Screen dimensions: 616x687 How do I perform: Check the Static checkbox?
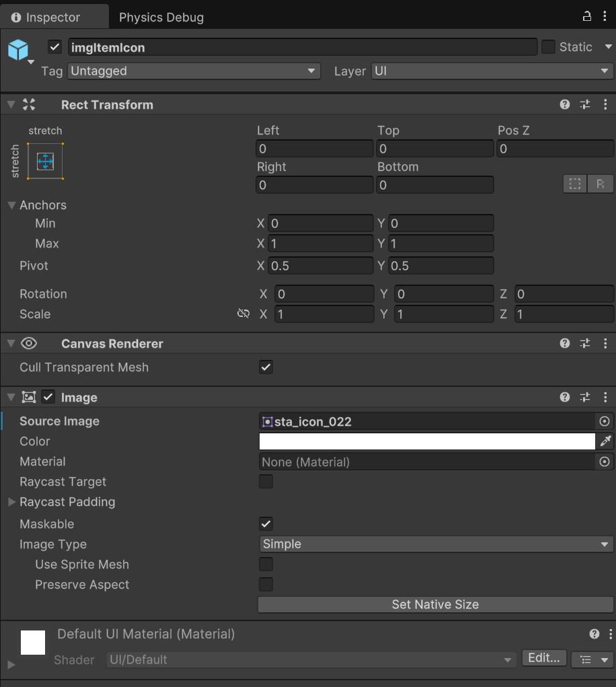tap(549, 47)
